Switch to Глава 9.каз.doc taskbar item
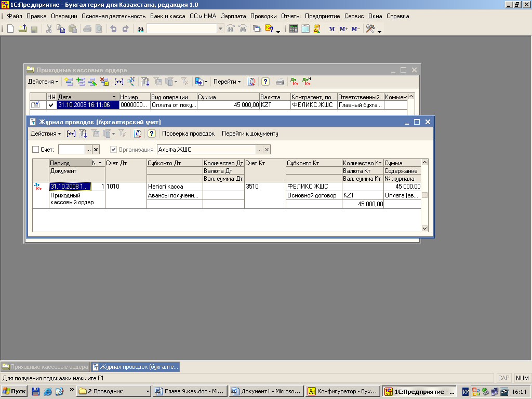Image resolution: width=532 pixels, height=399 pixels. point(190,391)
